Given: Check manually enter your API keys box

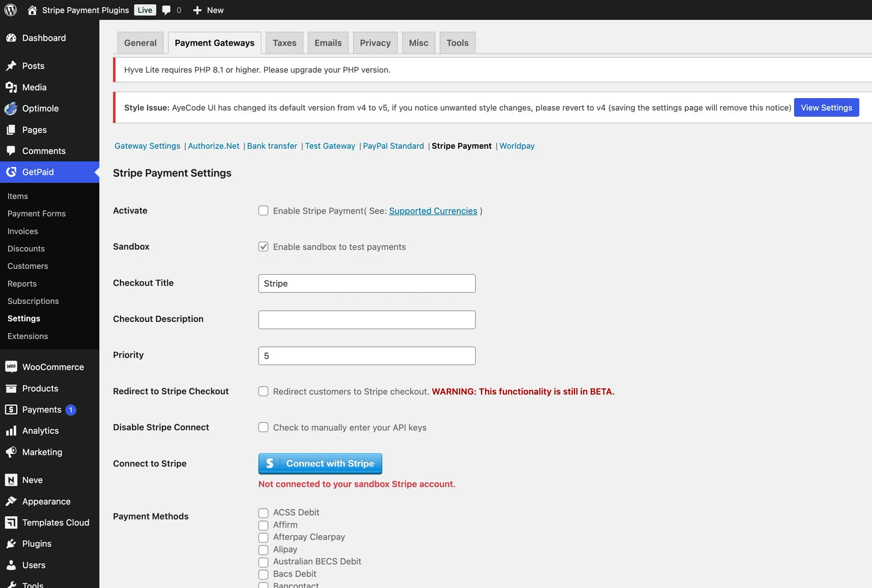Looking at the screenshot, I should (x=263, y=427).
